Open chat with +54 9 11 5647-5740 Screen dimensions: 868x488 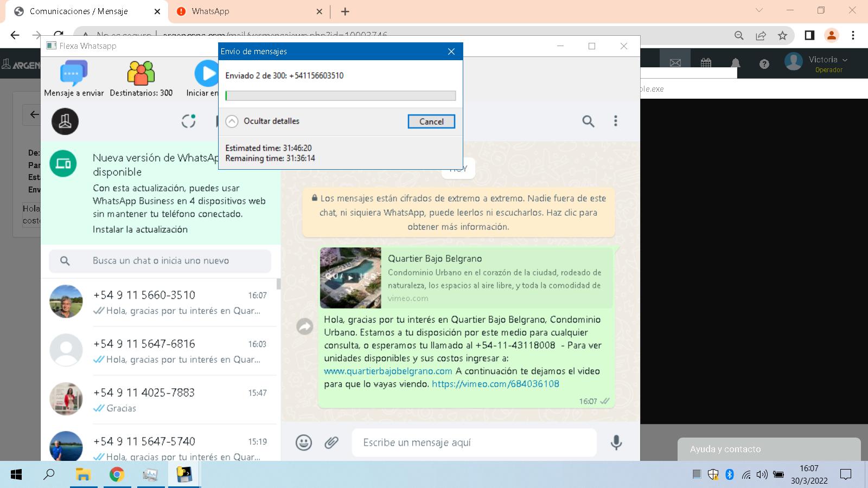[x=161, y=444]
